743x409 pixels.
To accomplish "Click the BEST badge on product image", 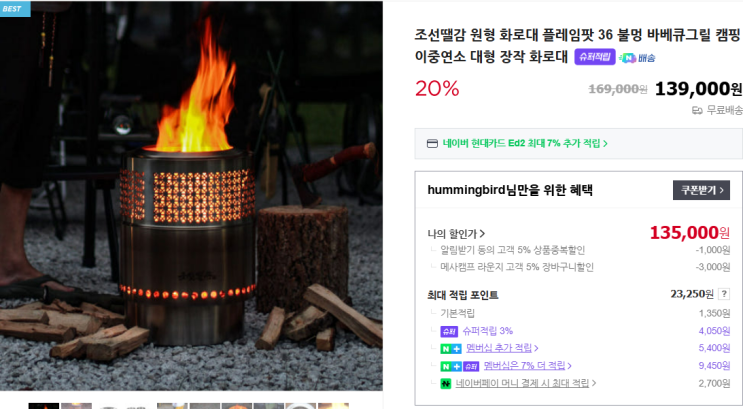I will pyautogui.click(x=15, y=9).
